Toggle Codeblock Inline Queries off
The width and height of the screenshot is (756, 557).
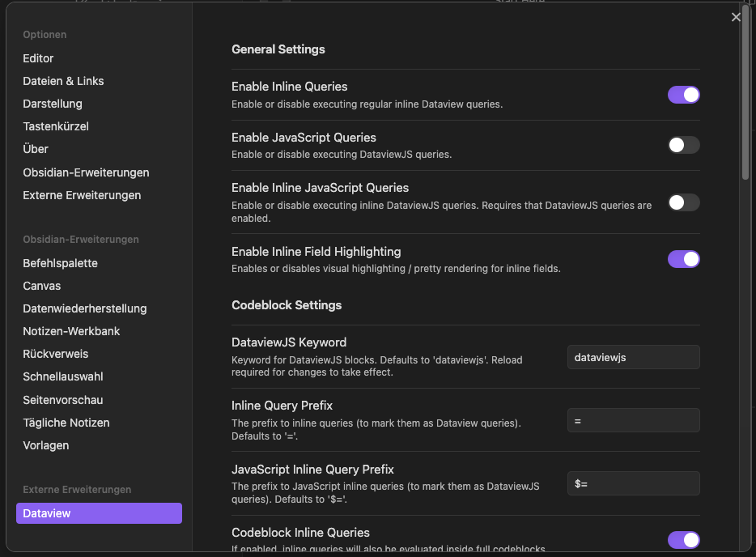click(683, 540)
